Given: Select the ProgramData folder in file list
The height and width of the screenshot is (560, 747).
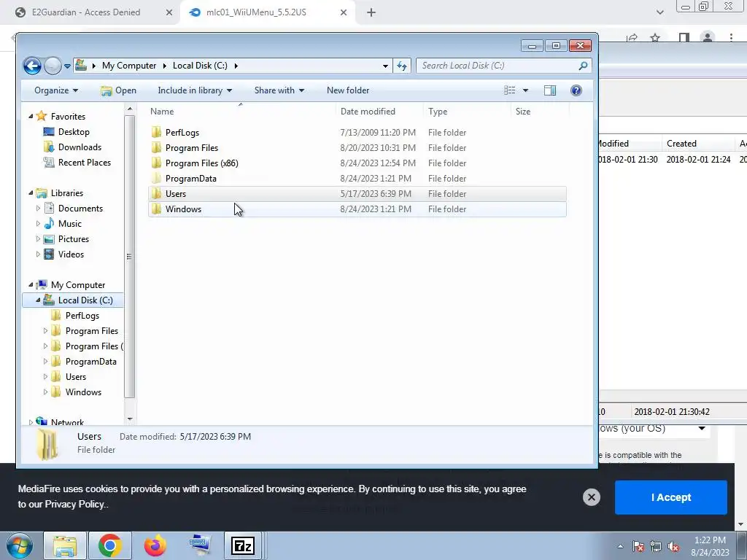Looking at the screenshot, I should [x=357, y=178].
